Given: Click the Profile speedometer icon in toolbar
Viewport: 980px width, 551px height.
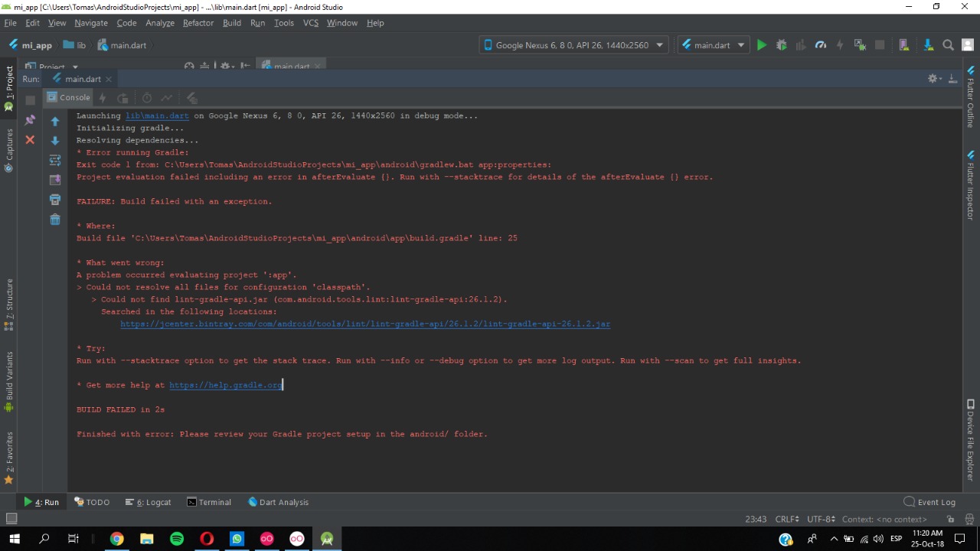Looking at the screenshot, I should point(821,45).
